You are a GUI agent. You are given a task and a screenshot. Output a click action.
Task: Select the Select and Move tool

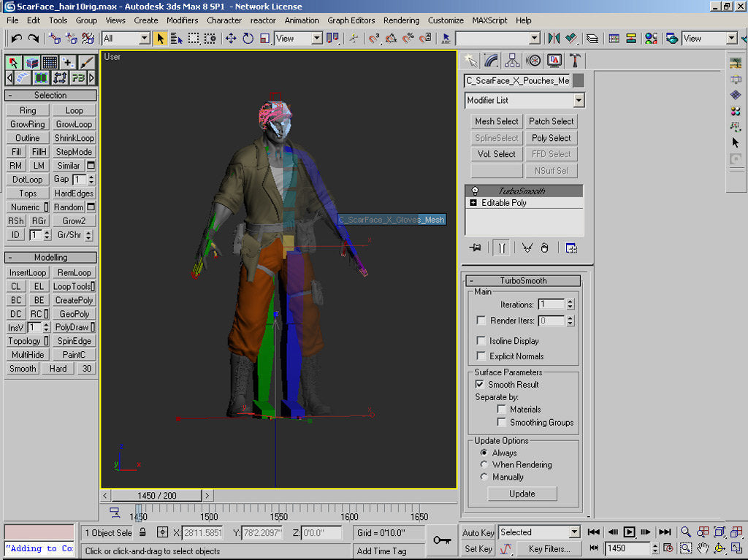click(x=231, y=38)
